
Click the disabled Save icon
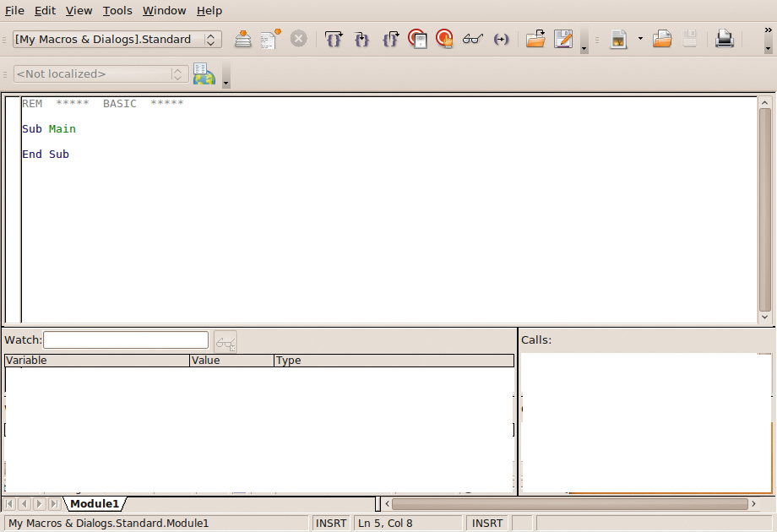(690, 39)
